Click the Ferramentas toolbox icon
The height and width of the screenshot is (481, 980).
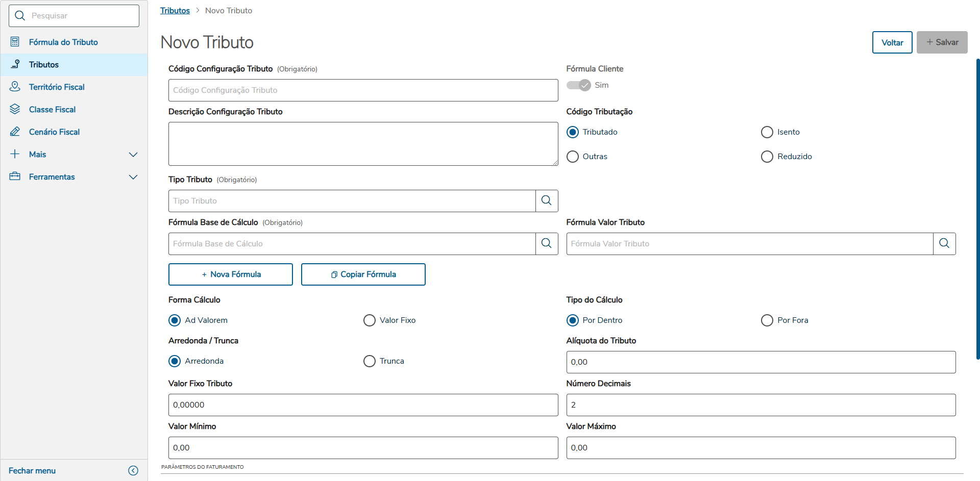pyautogui.click(x=15, y=176)
